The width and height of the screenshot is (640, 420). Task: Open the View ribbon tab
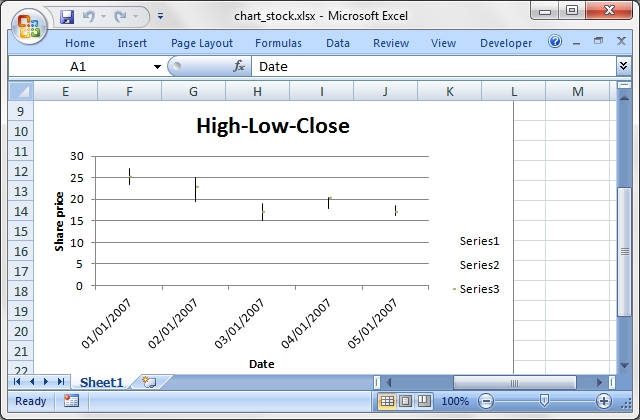point(443,43)
